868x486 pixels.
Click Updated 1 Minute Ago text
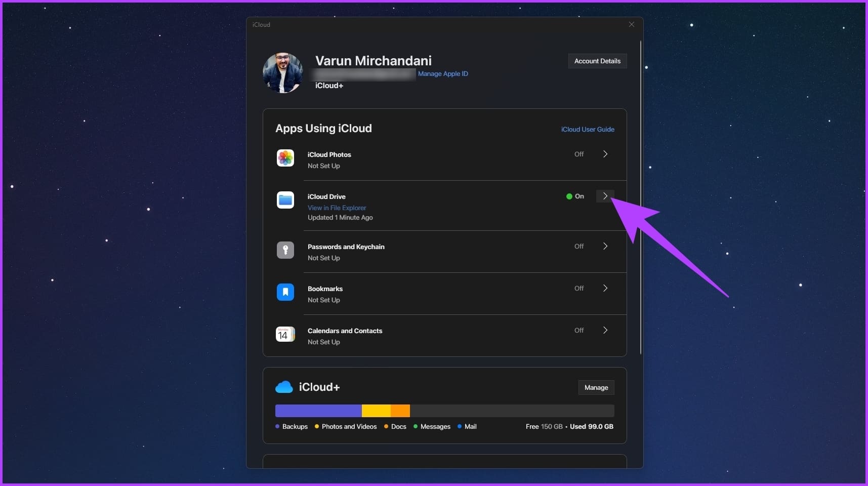340,217
